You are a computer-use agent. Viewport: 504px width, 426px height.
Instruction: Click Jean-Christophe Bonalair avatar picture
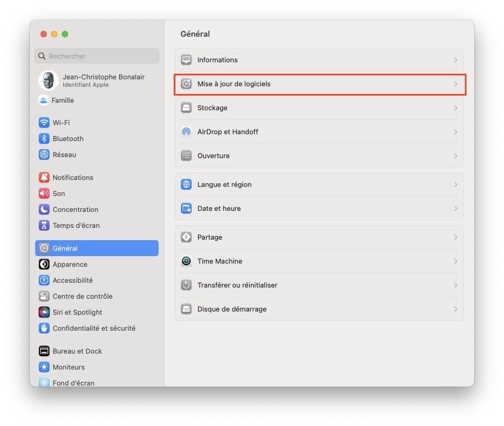point(48,80)
